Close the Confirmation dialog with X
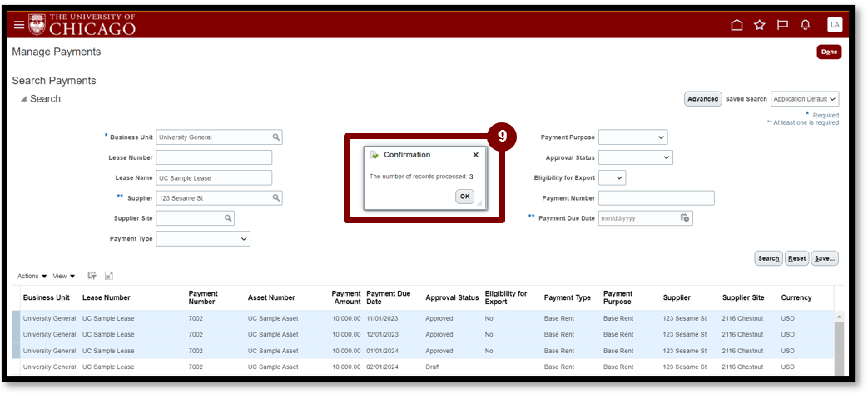Screen dimensions: 868x394 (x=475, y=155)
